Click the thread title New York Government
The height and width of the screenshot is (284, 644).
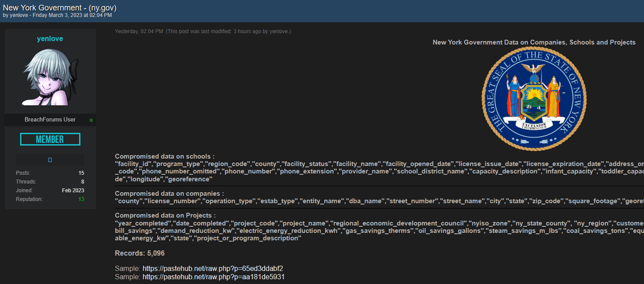point(60,7)
